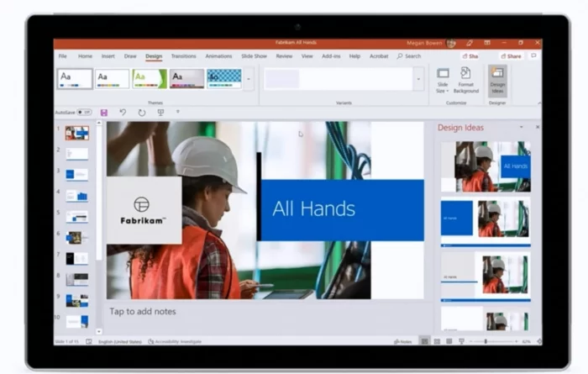
Task: Open the Comments pane icon
Action: tap(533, 55)
